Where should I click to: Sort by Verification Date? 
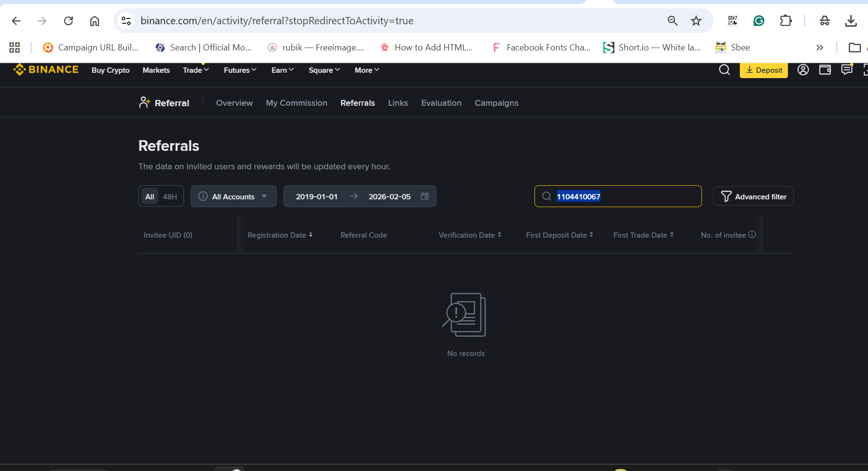click(x=470, y=235)
